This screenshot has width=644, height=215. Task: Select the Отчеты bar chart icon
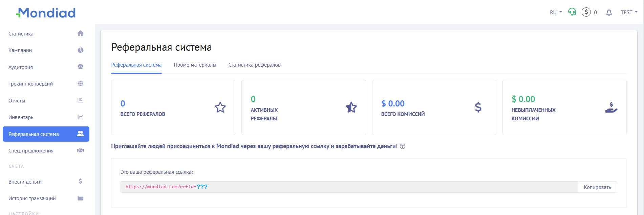pyautogui.click(x=80, y=100)
